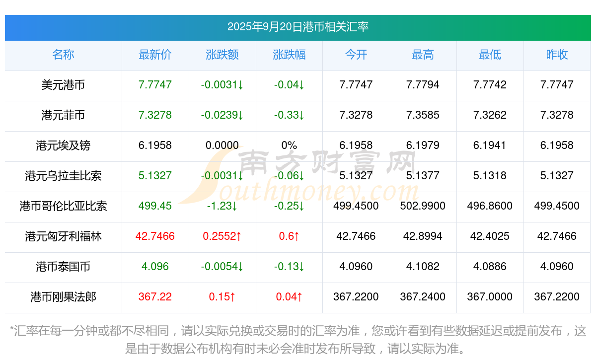Click 港元乌拉圭比索 latest price 5.1327 in green

(155, 176)
